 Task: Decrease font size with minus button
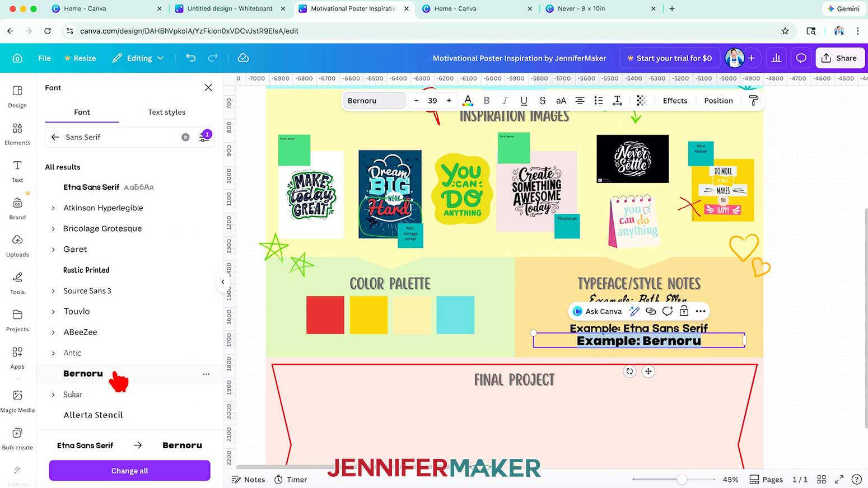pos(416,101)
